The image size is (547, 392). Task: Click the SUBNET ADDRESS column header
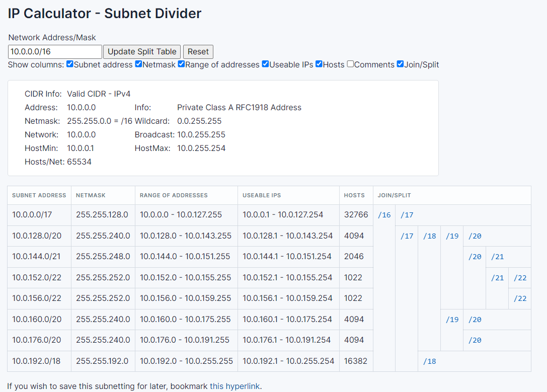click(x=39, y=195)
